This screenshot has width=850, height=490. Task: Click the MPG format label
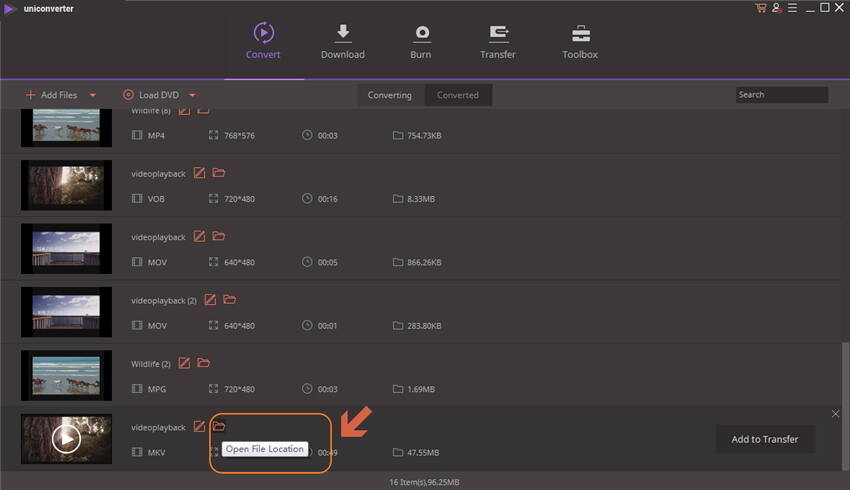coord(157,389)
